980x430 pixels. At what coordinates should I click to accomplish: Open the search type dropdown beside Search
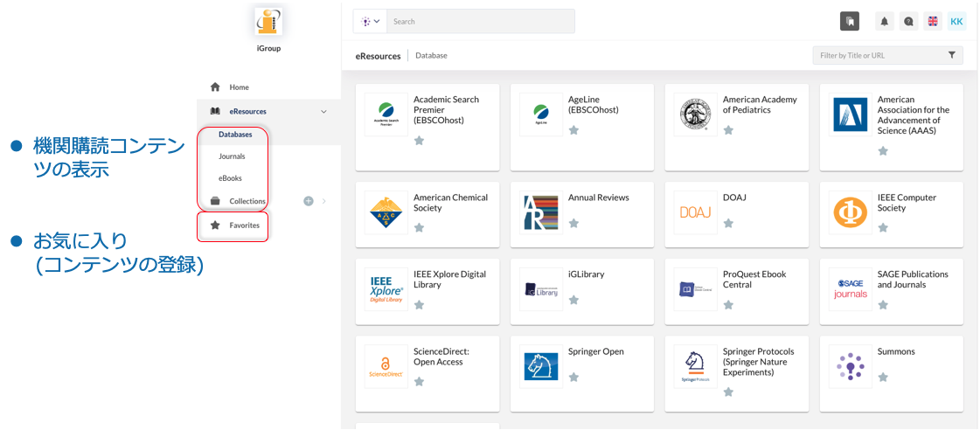point(370,21)
